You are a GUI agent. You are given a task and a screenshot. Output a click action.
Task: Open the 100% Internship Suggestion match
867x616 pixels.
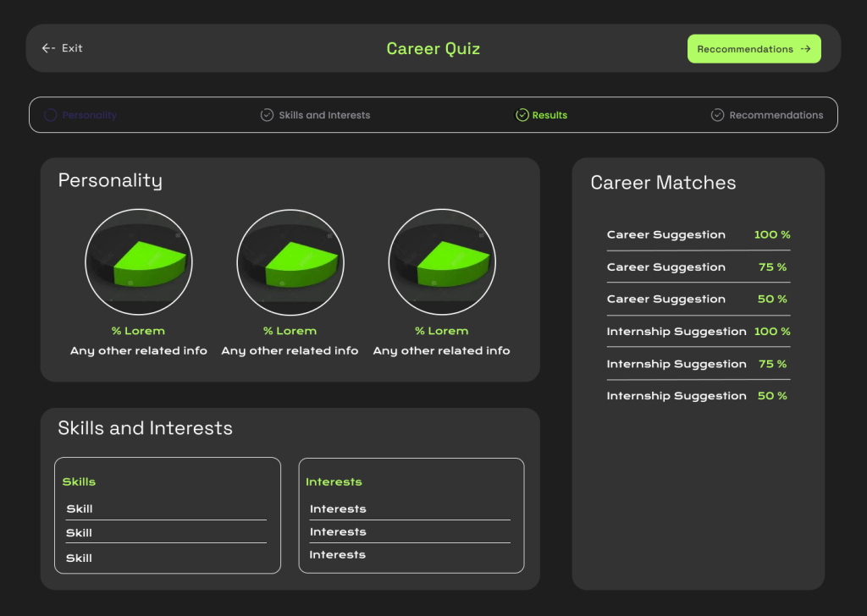[698, 332]
